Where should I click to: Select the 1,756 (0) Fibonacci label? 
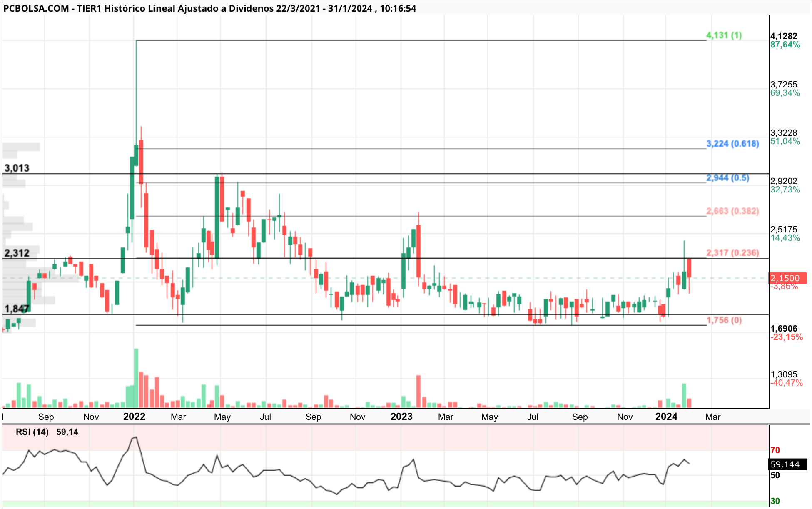(724, 320)
